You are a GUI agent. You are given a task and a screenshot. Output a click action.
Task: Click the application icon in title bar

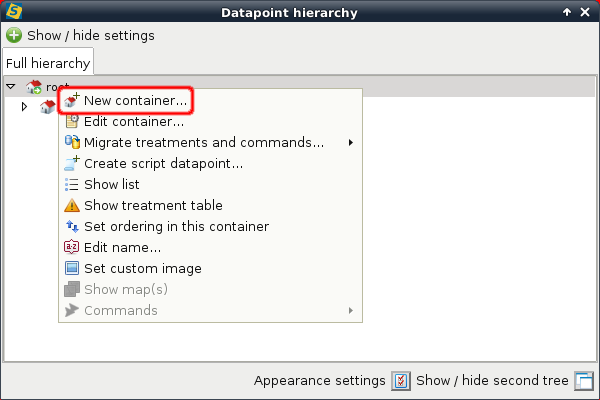click(12, 12)
